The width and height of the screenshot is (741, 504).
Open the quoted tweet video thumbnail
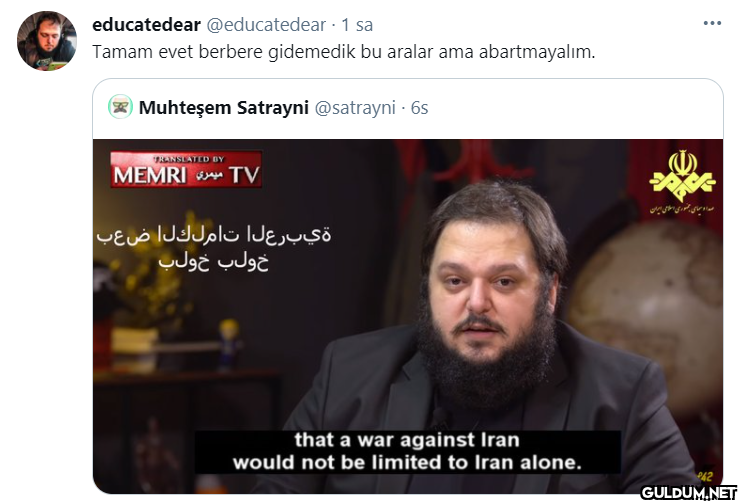(x=408, y=316)
